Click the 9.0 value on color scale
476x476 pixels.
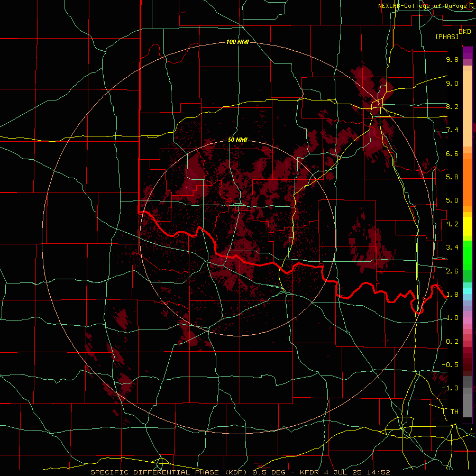(x=452, y=83)
